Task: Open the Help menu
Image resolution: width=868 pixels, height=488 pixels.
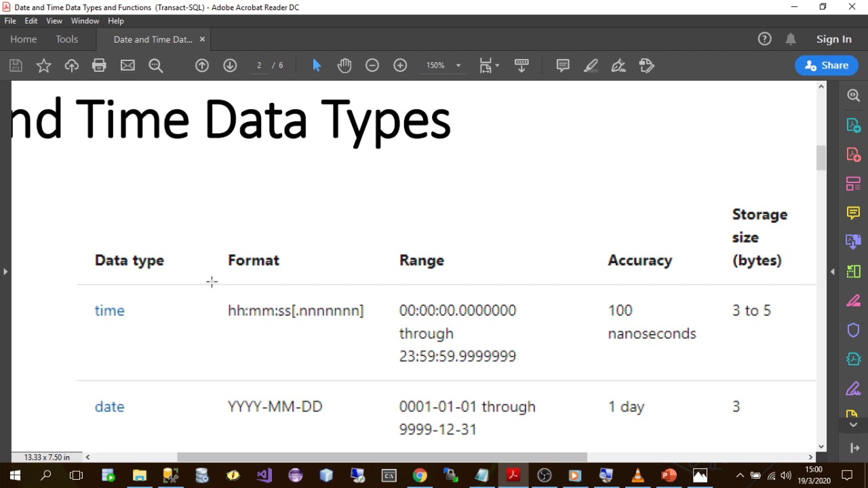Action: point(116,21)
